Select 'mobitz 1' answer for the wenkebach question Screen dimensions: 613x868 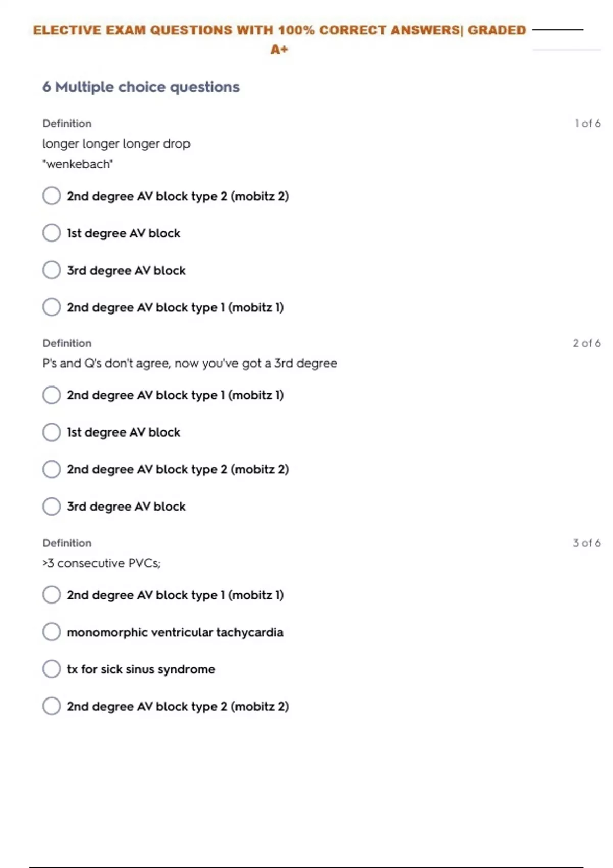52,307
